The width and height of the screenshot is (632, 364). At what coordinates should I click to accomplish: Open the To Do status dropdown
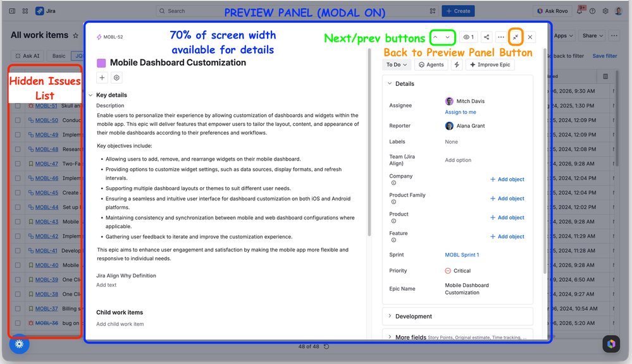click(x=397, y=64)
